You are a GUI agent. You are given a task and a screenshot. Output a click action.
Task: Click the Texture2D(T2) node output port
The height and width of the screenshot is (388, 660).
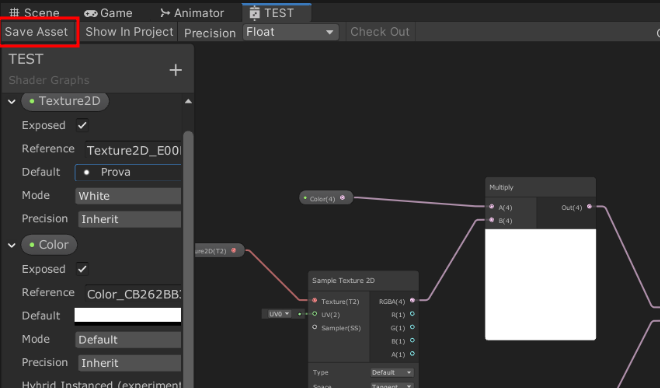tap(234, 250)
